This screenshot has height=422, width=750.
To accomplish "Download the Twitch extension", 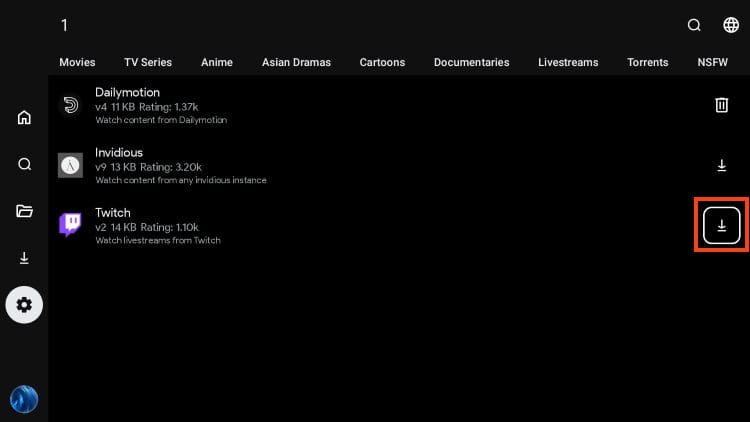I will 722,225.
